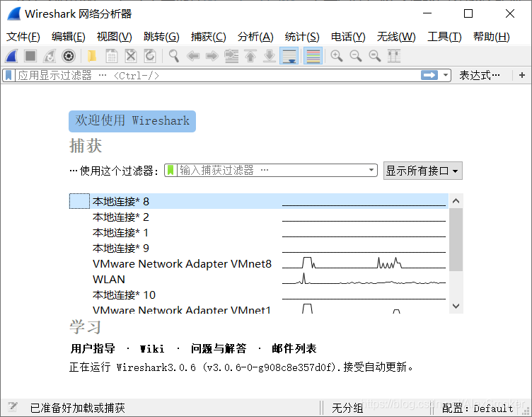Open the 统计(S) menu
532x417 pixels.
pos(302,37)
